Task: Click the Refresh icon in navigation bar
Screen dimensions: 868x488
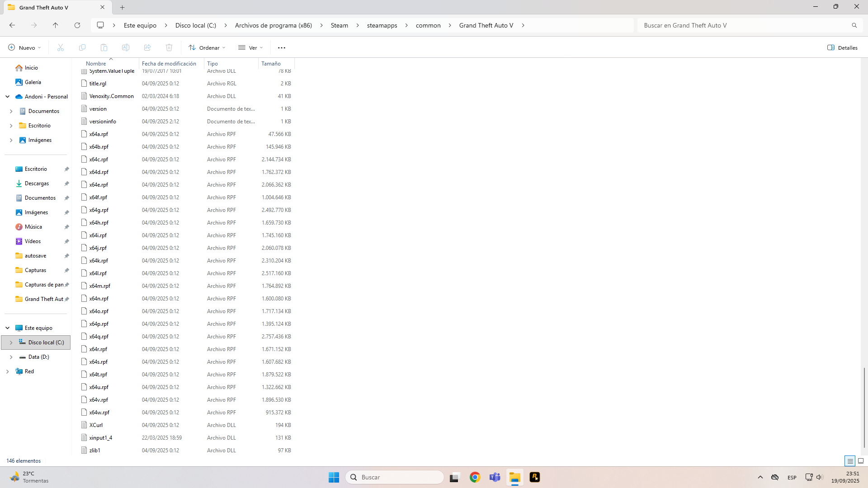Action: pos(77,25)
